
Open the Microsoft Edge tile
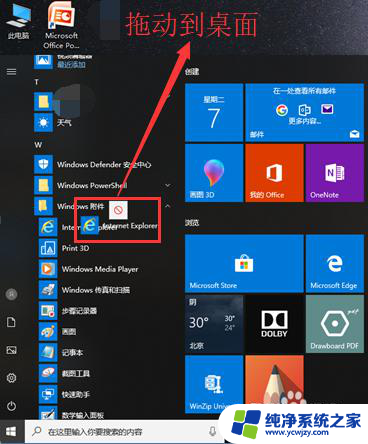pyautogui.click(x=335, y=263)
